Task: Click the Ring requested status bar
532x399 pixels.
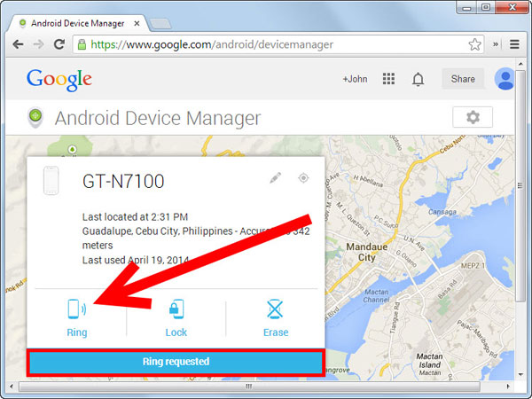Action: (176, 362)
